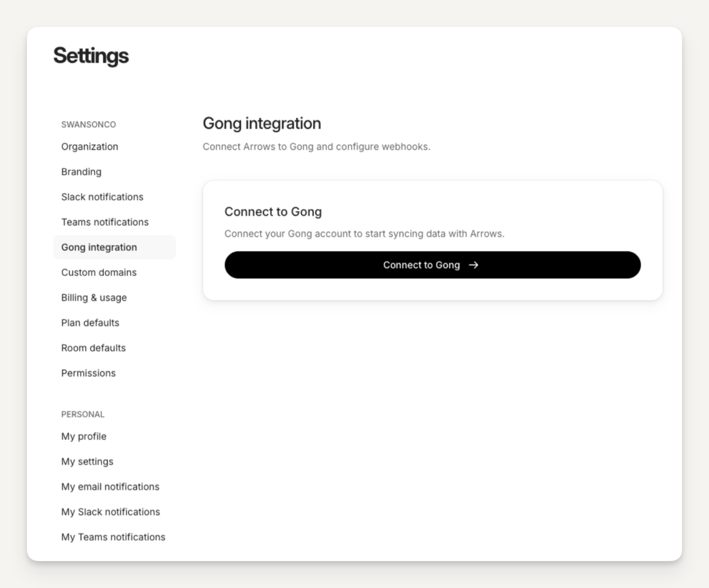Open Room defaults settings
Screen dimensions: 709x588
93,348
